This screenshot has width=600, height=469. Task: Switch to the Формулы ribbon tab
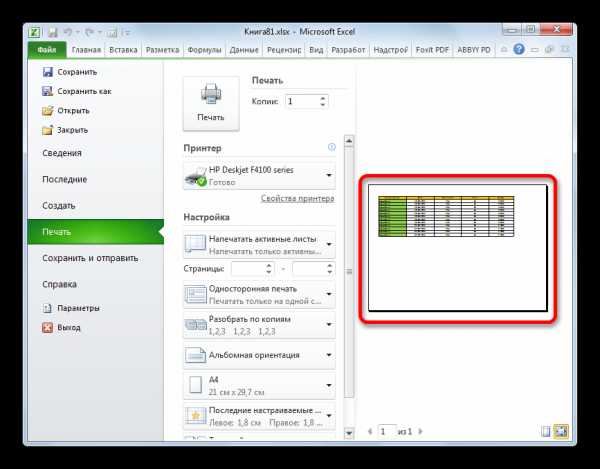204,50
